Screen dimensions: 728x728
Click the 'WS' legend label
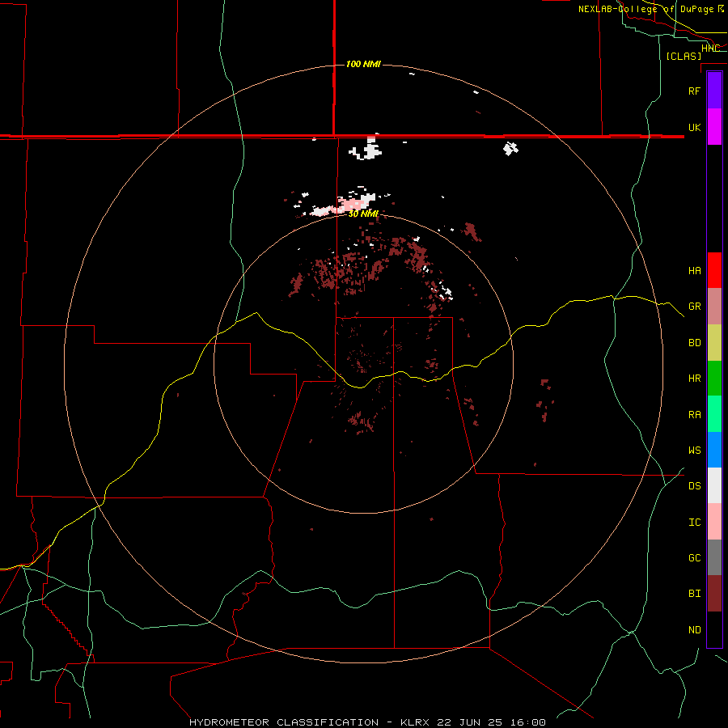tap(694, 451)
